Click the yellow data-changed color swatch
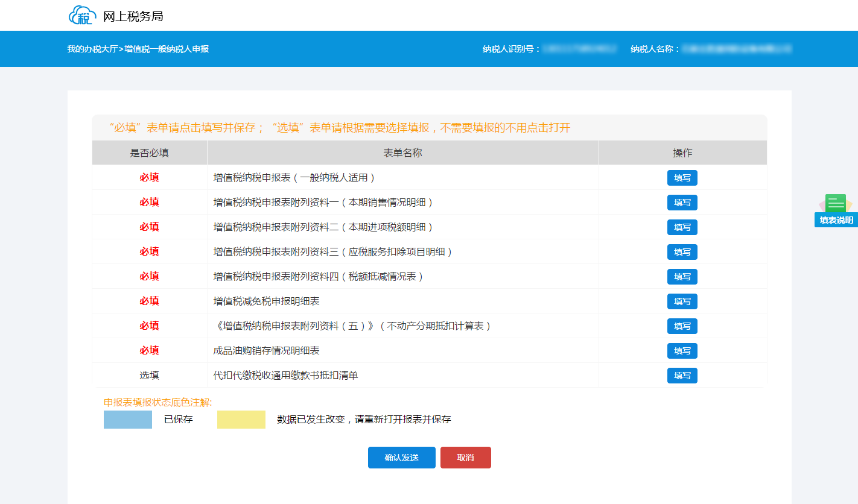The height and width of the screenshot is (504, 858). click(x=241, y=420)
